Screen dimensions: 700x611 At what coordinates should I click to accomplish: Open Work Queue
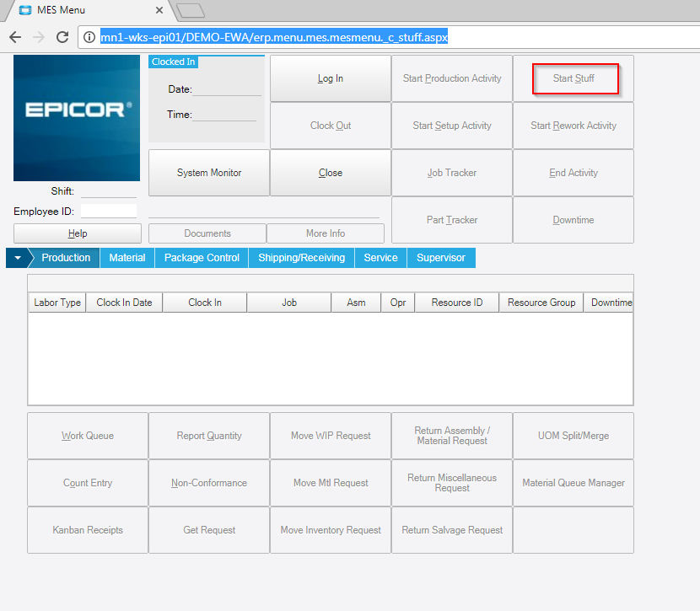pos(88,436)
